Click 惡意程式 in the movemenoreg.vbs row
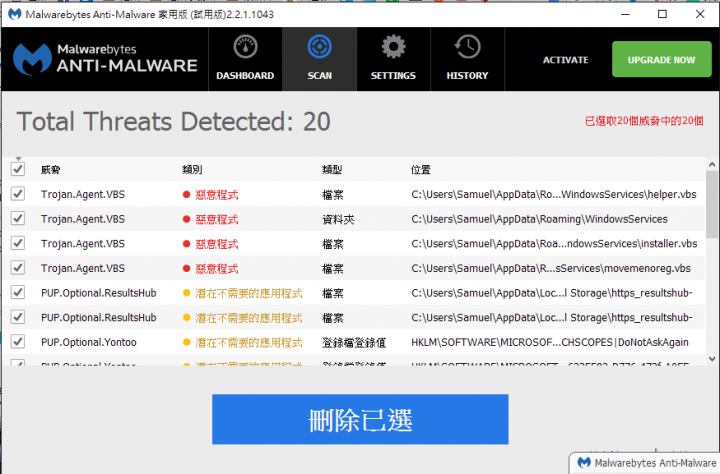720x474 pixels. pos(217,269)
